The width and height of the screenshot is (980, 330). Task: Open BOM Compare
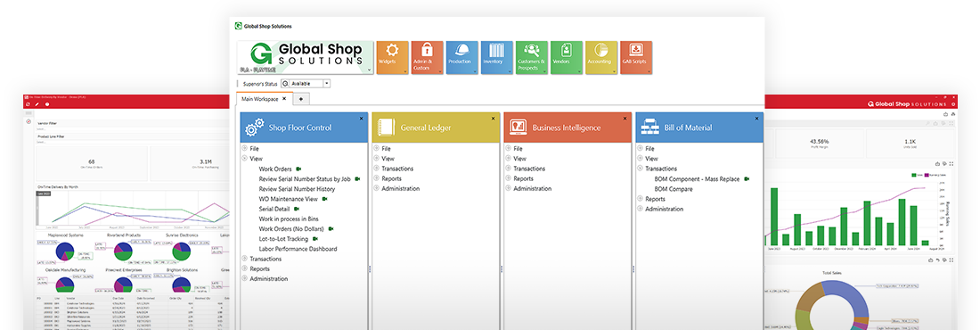click(x=674, y=188)
